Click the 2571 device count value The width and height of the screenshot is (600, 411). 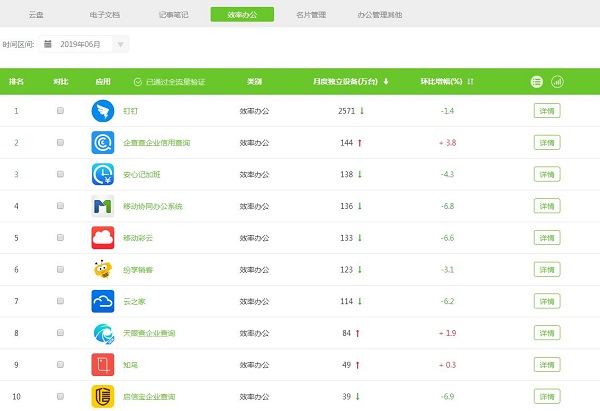pos(346,111)
